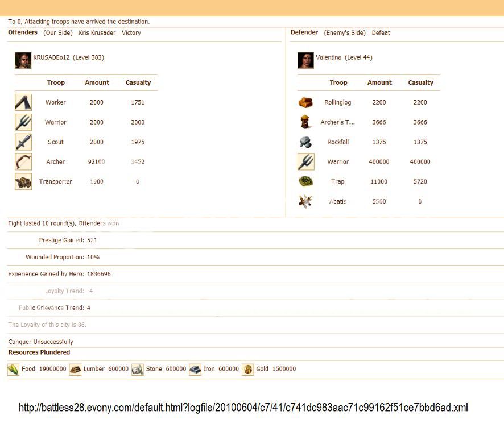
Task: Click the Trap icon
Action: click(x=305, y=182)
